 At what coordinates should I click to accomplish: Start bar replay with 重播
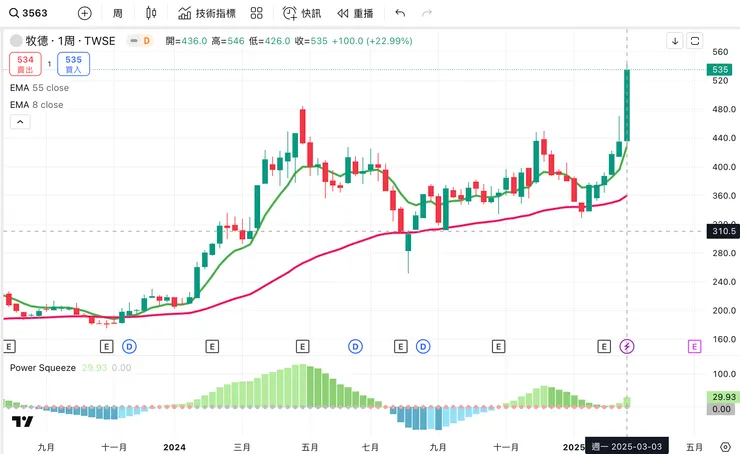click(x=355, y=13)
